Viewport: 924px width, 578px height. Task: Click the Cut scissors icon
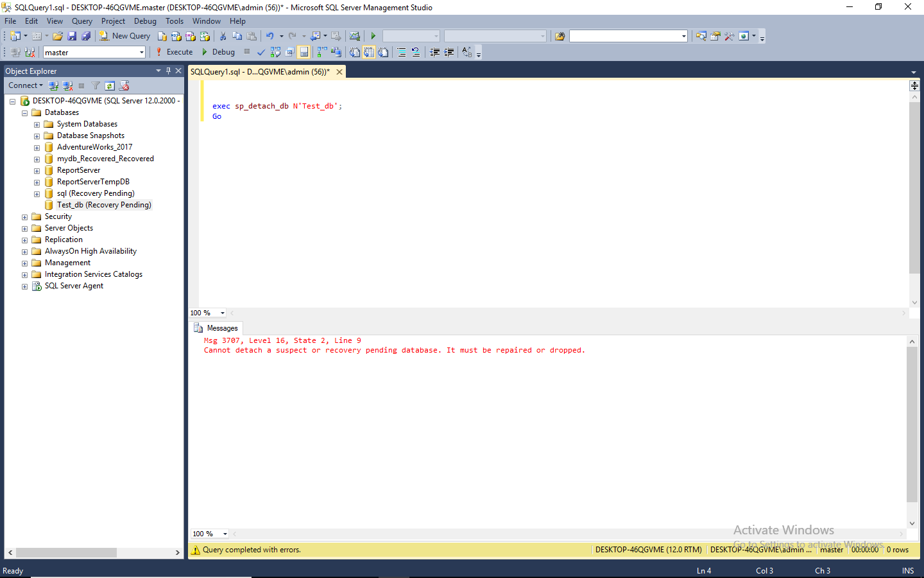(x=223, y=36)
